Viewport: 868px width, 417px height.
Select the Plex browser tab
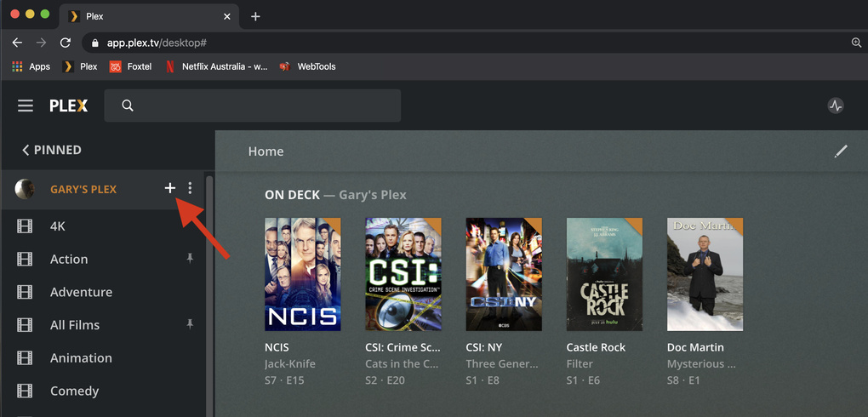(149, 17)
